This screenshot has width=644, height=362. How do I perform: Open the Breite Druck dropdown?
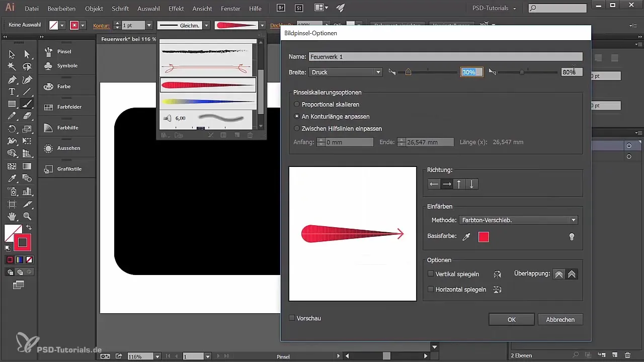pos(345,72)
